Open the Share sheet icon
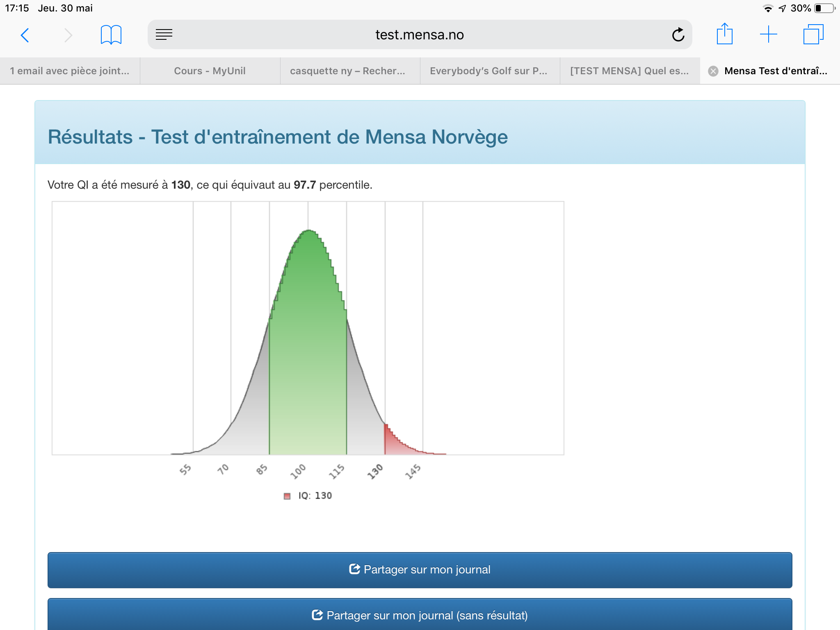The image size is (840, 630). tap(724, 34)
